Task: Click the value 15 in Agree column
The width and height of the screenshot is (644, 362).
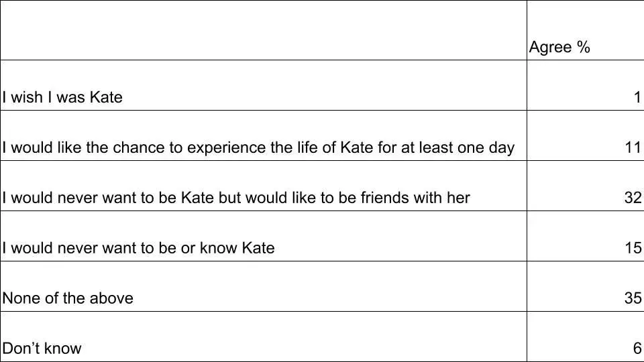Action: [633, 248]
